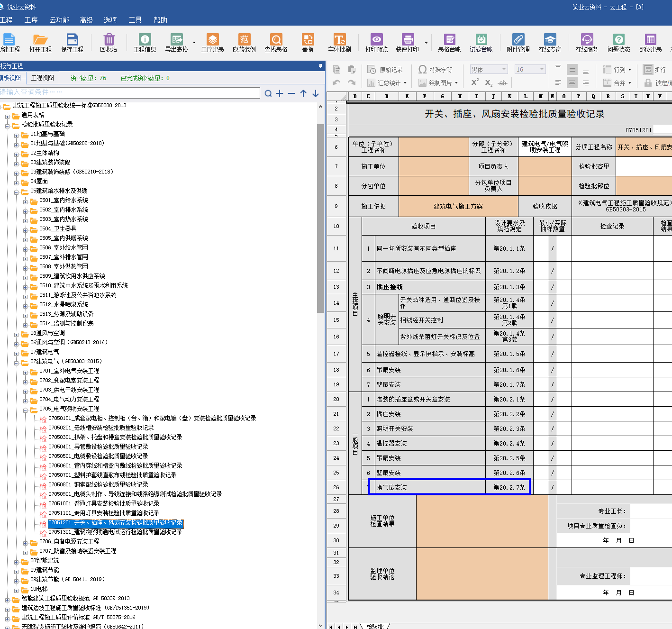Click the 替换 replace icon

(308, 43)
